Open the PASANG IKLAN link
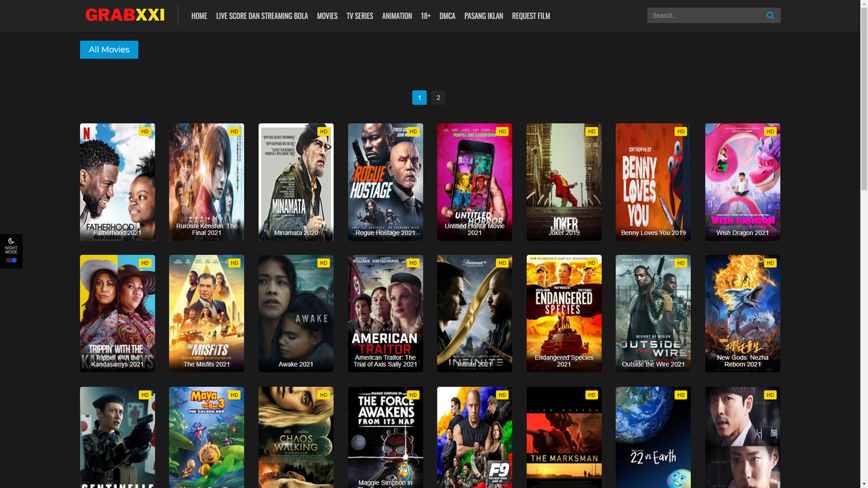 tap(484, 16)
